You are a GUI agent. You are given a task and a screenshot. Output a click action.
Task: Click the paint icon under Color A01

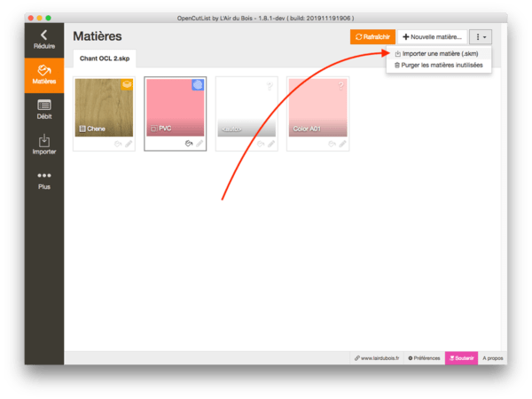[x=332, y=143]
